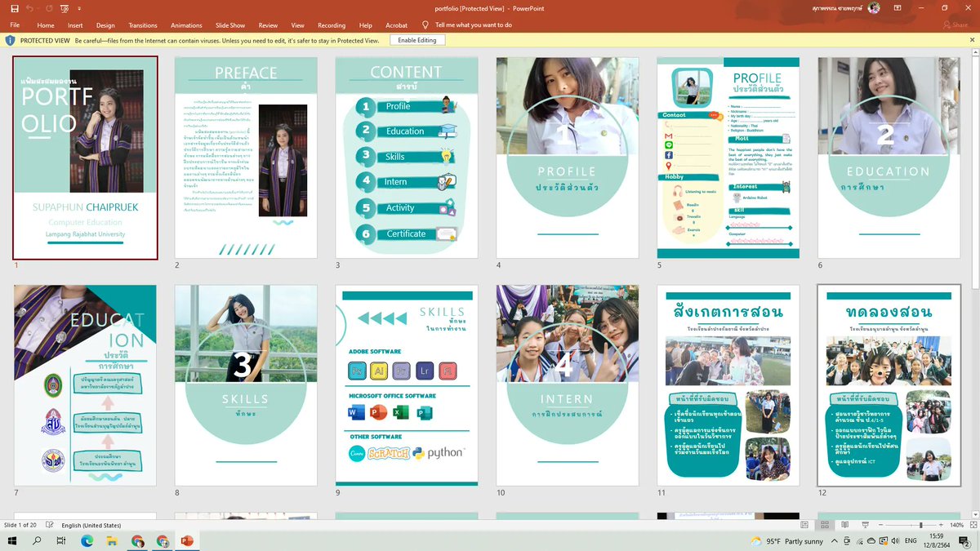Open Task View on taskbar

click(61, 541)
